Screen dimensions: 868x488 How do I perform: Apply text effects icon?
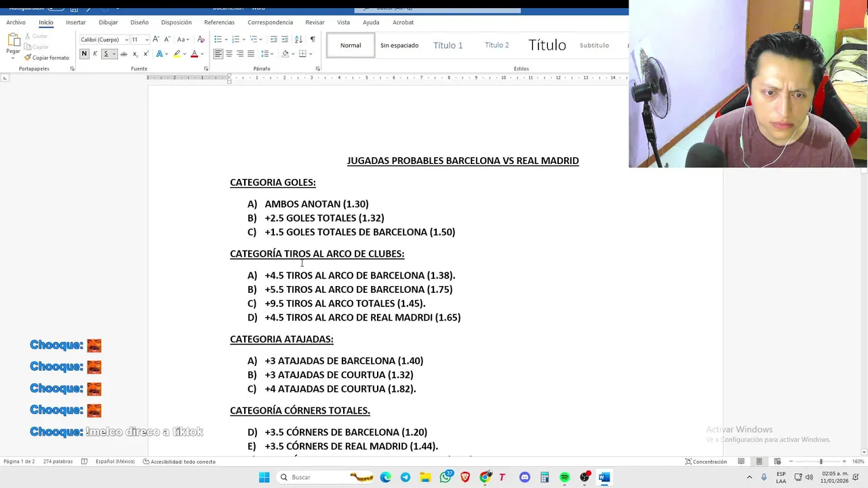[x=159, y=54]
